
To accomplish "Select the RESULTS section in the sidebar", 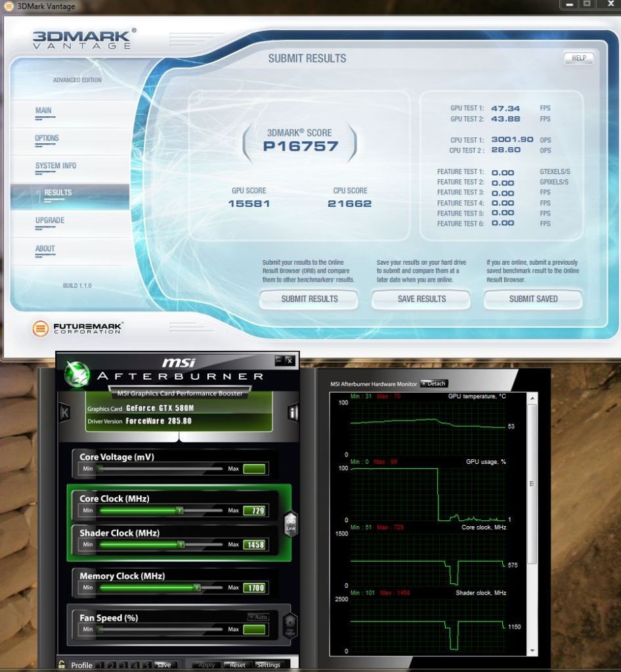I will 70,196.
